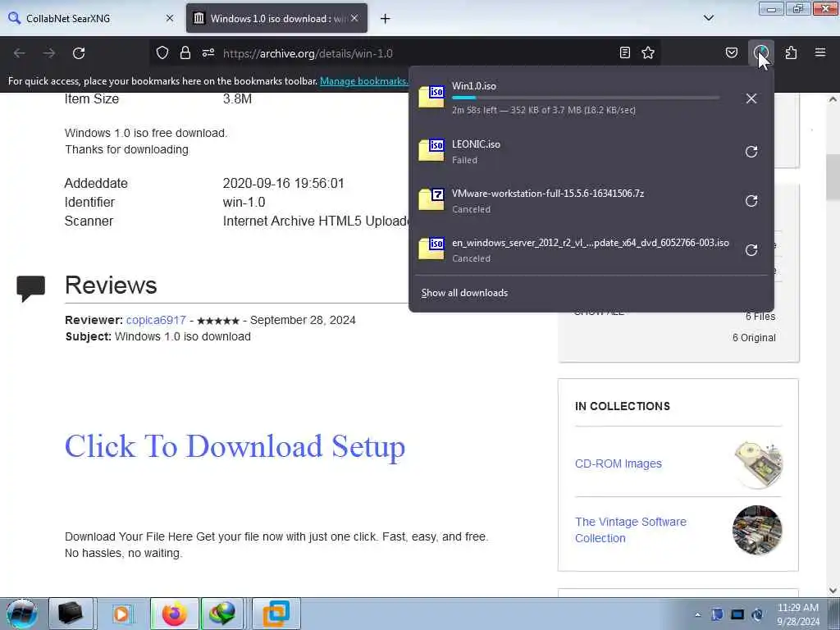Open the Firefox hamburger menu

pyautogui.click(x=820, y=52)
